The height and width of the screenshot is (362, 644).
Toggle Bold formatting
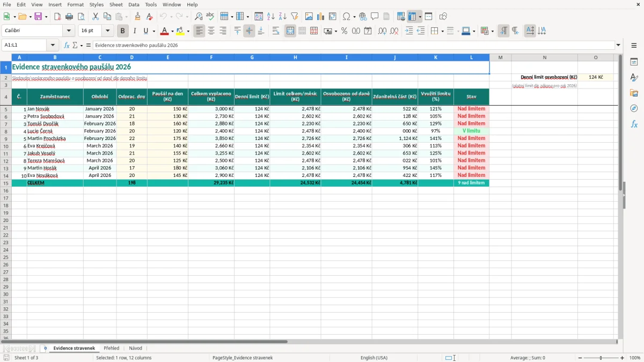(x=123, y=31)
